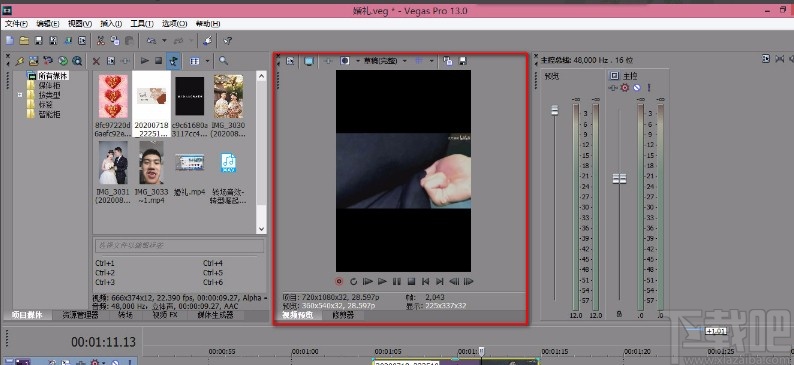Open split screen view dropdown arrow
The image size is (794, 365).
point(358,61)
